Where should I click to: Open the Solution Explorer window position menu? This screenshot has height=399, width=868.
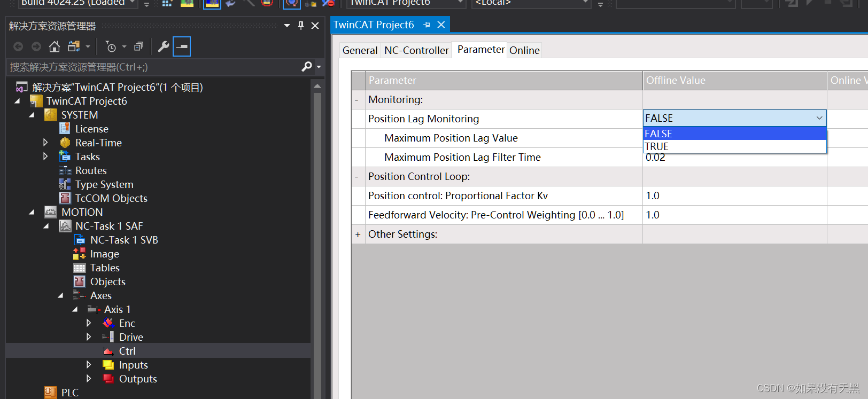tap(287, 25)
